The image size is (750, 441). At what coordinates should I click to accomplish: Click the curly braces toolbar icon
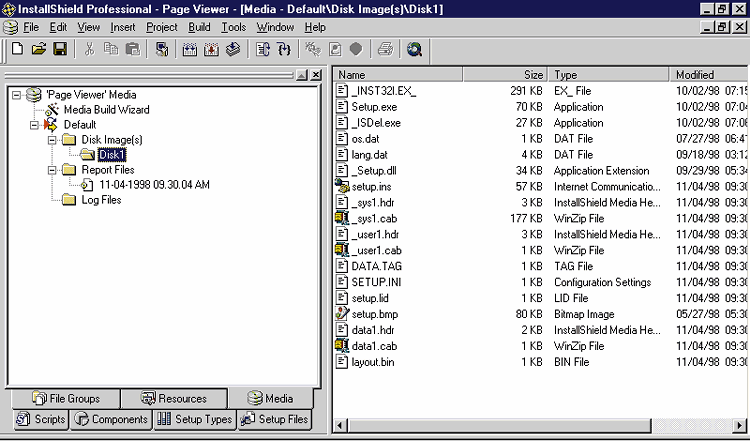tap(284, 49)
